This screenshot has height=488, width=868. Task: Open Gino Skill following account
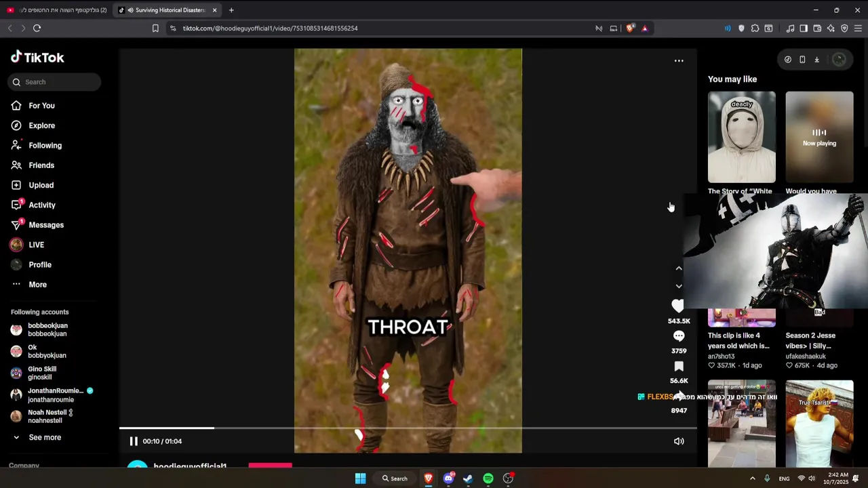click(x=42, y=373)
